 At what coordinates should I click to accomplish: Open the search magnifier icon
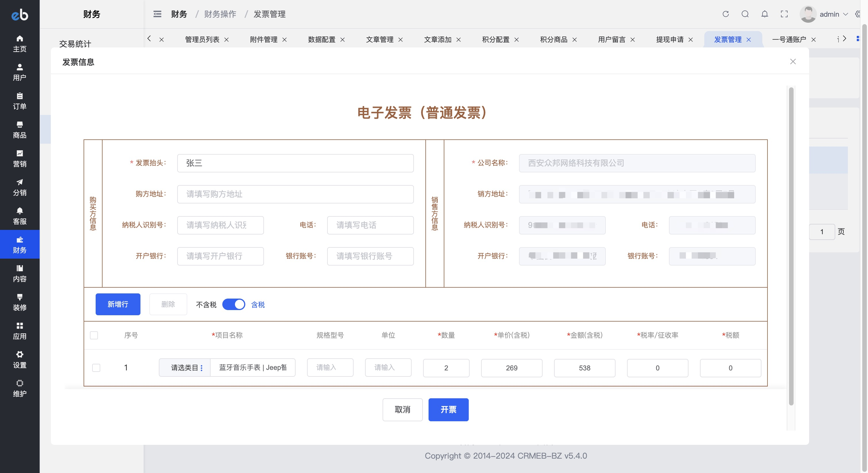point(745,14)
